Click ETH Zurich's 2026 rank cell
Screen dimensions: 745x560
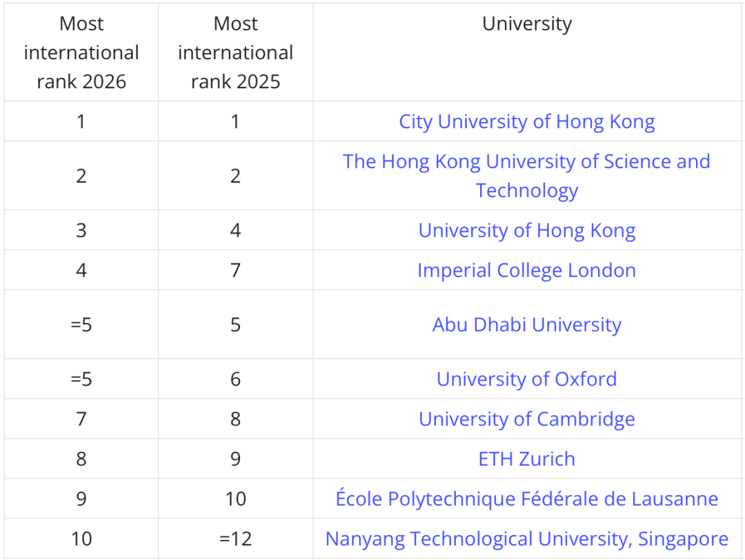(81, 459)
